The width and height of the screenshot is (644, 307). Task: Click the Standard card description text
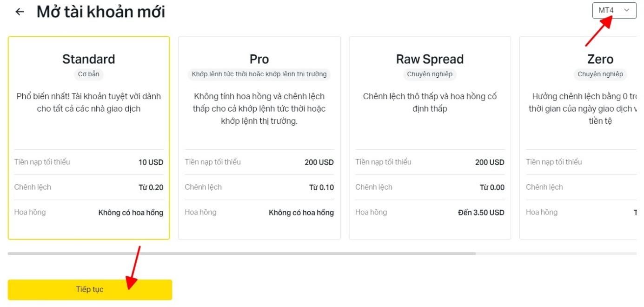coord(89,102)
